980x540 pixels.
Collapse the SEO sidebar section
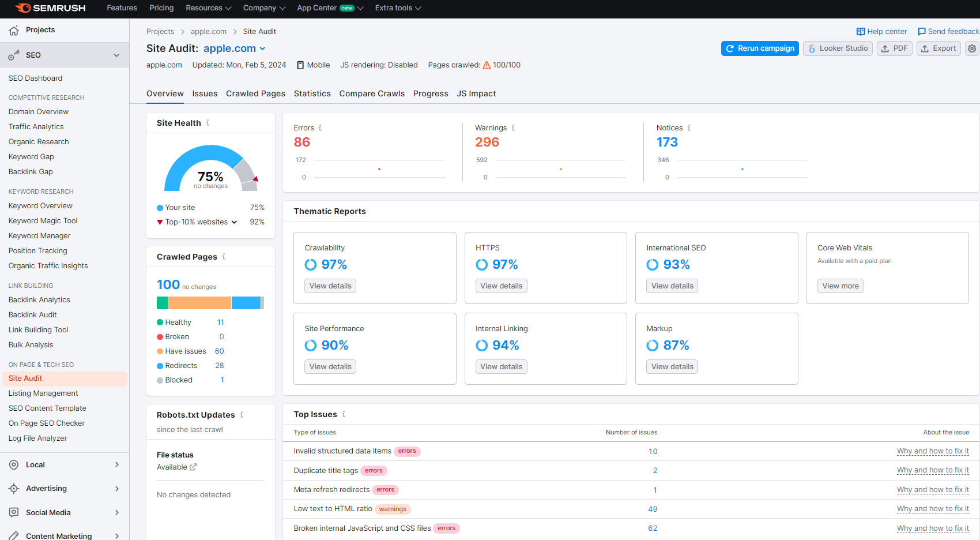point(116,55)
